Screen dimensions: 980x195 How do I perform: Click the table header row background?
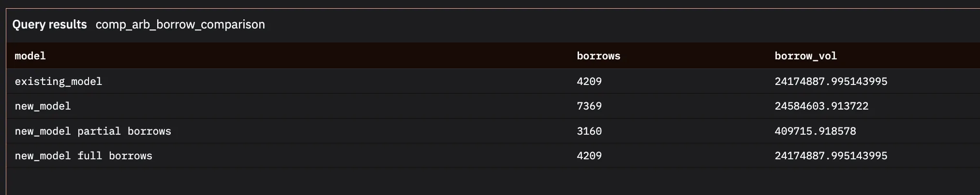tap(493, 56)
